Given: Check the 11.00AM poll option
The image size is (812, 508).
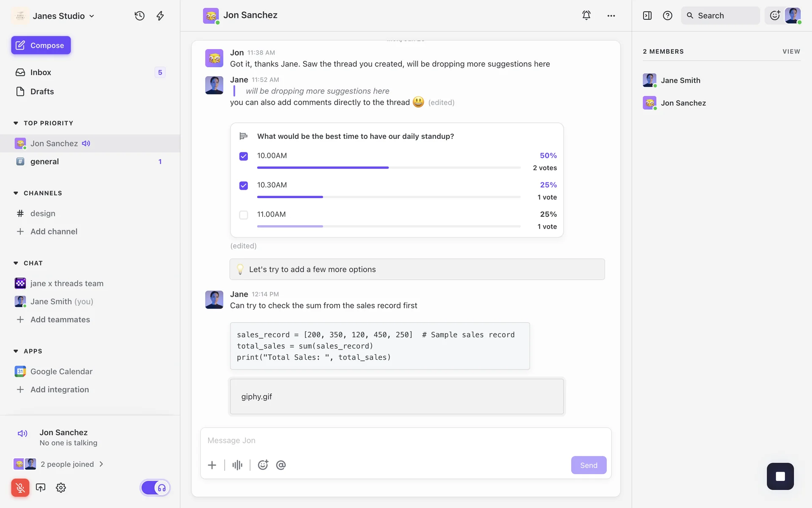Looking at the screenshot, I should (244, 215).
